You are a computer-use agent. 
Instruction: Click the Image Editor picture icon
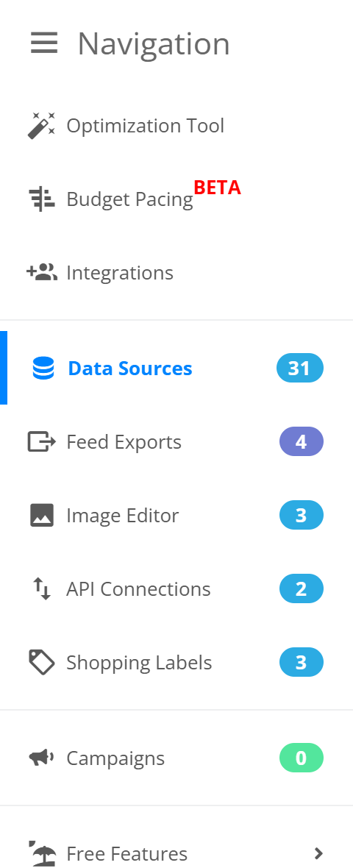point(41,516)
